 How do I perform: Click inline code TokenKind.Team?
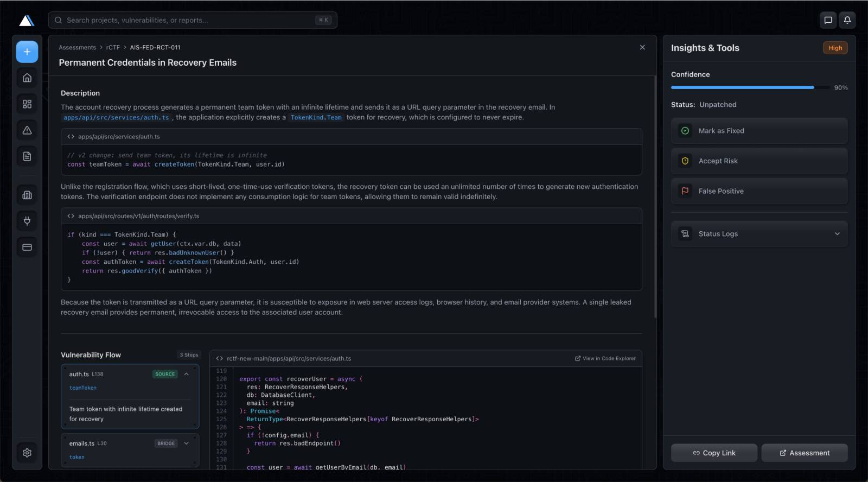click(x=316, y=117)
